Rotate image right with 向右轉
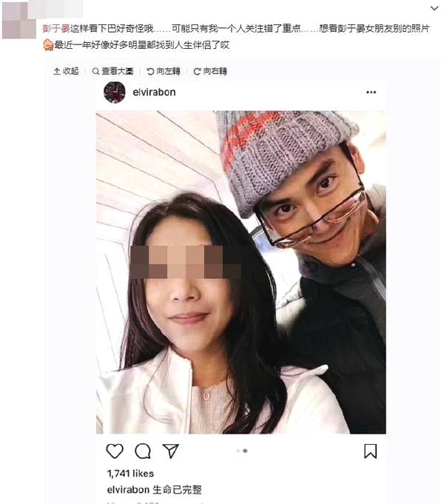 [x=210, y=71]
